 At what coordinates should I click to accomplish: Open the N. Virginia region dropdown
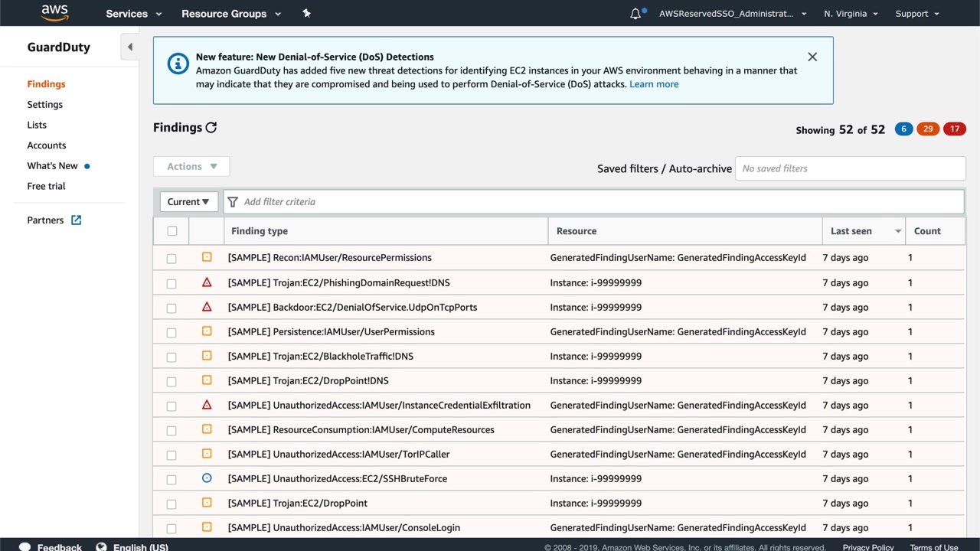click(851, 14)
